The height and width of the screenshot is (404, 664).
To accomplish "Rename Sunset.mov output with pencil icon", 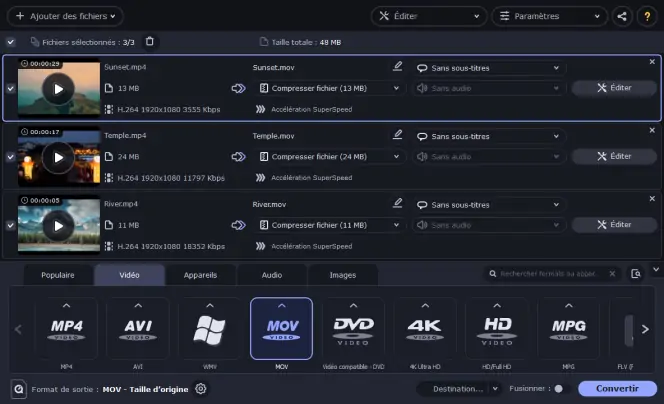I will [397, 66].
